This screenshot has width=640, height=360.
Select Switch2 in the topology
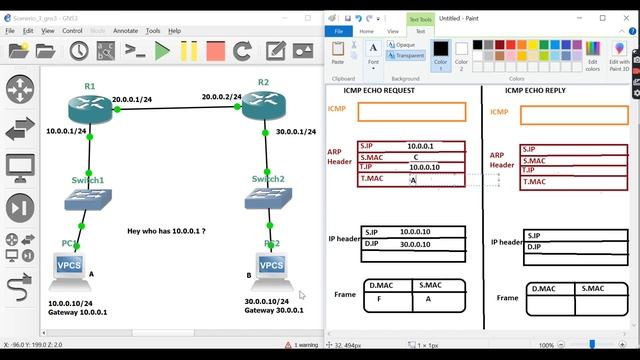click(x=268, y=198)
